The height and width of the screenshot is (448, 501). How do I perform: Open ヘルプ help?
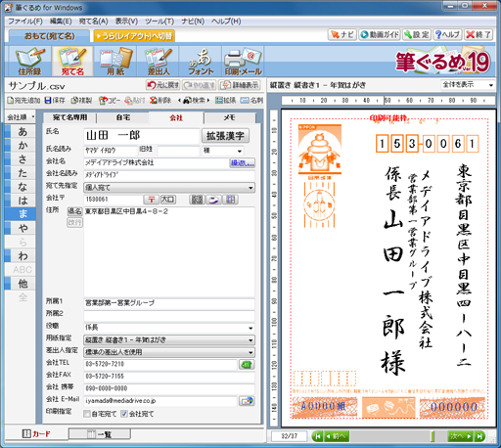(x=447, y=34)
